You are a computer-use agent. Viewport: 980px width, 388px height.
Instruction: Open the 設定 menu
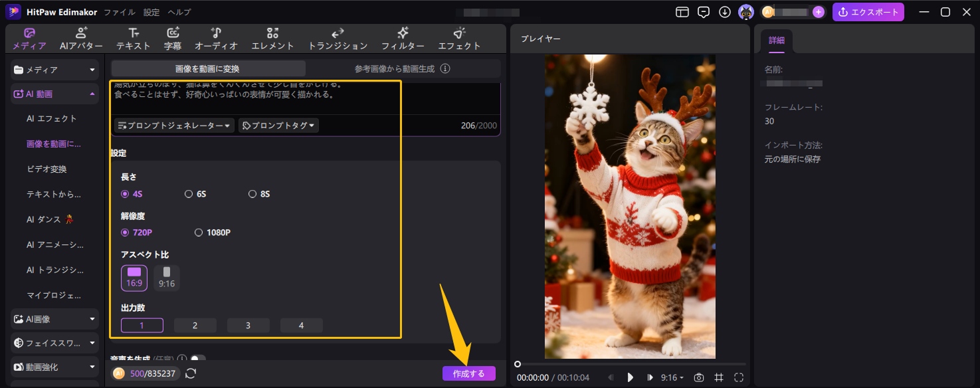[151, 11]
